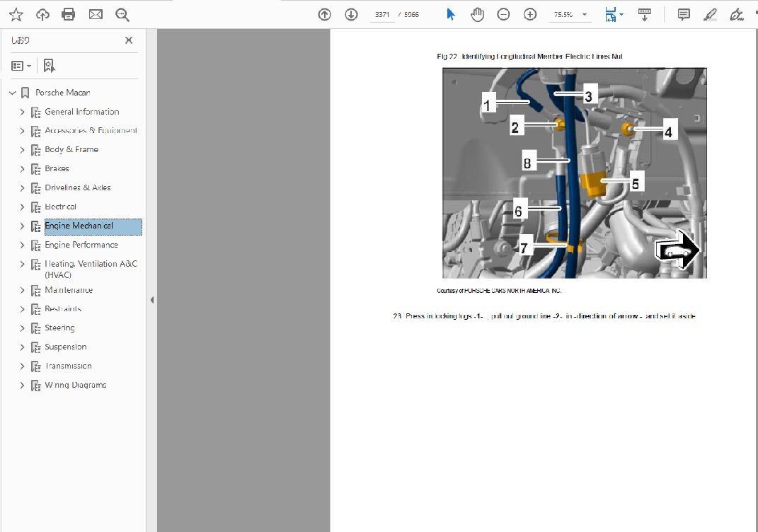The width and height of the screenshot is (758, 532).
Task: Open the Drivelines & Axles bookmark
Action: 78,187
